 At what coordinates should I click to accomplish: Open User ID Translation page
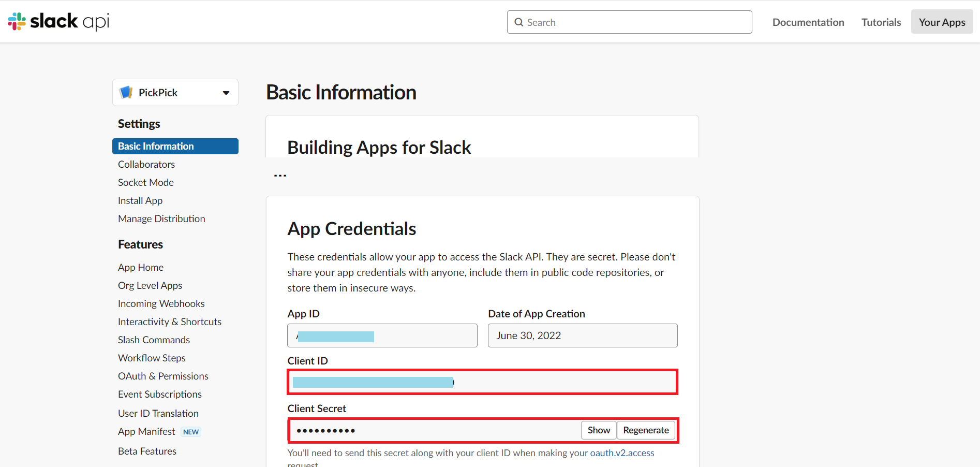pyautogui.click(x=158, y=413)
